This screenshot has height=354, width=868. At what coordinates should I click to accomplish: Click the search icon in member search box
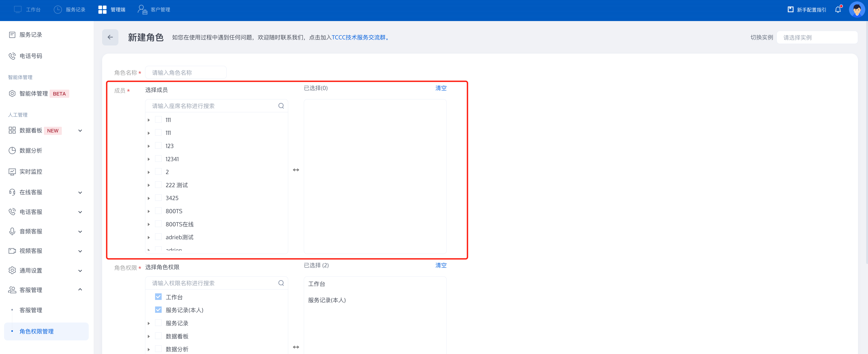click(x=281, y=106)
